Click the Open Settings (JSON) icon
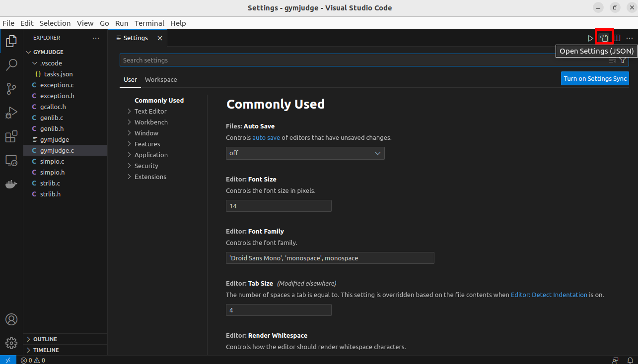 coord(604,38)
